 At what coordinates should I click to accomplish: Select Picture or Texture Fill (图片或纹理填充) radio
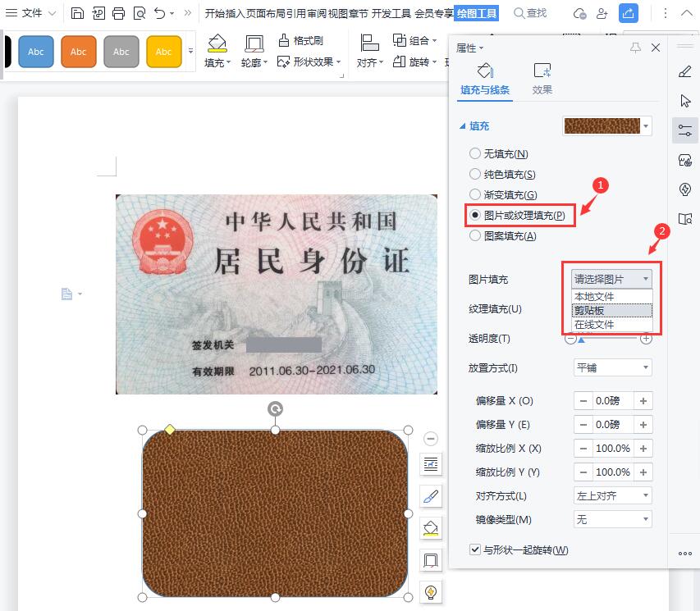475,215
